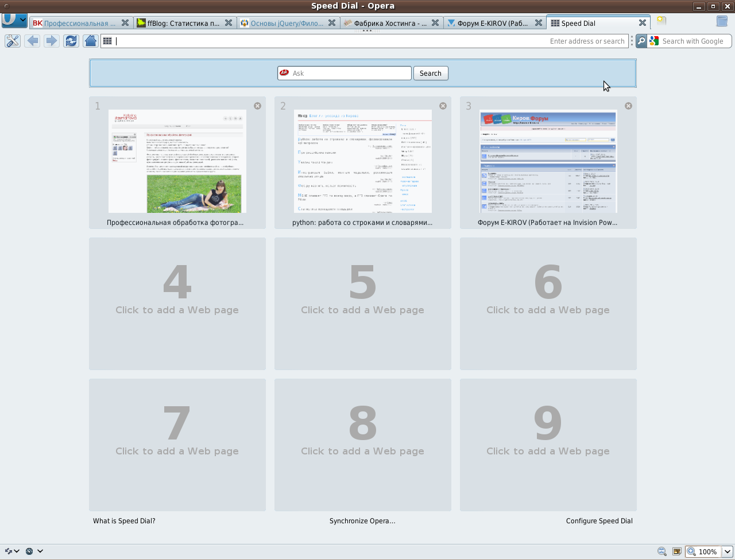Open the closed tabs trash icon

(x=722, y=21)
